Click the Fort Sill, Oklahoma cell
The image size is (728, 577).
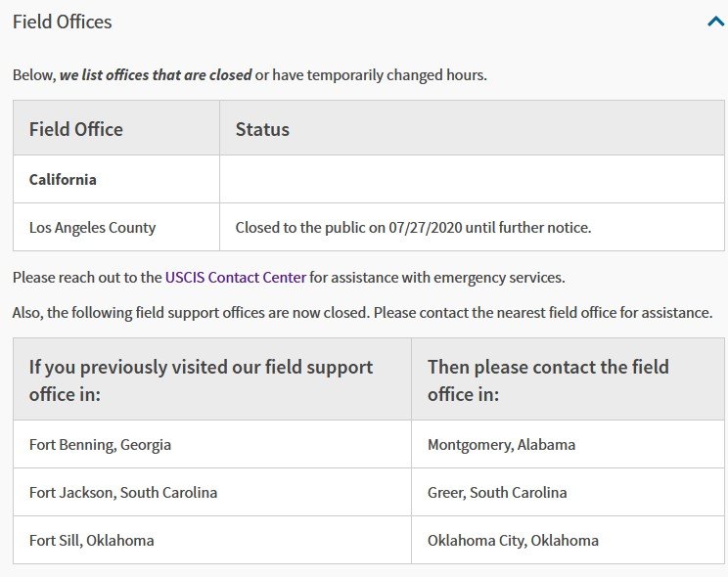212,540
